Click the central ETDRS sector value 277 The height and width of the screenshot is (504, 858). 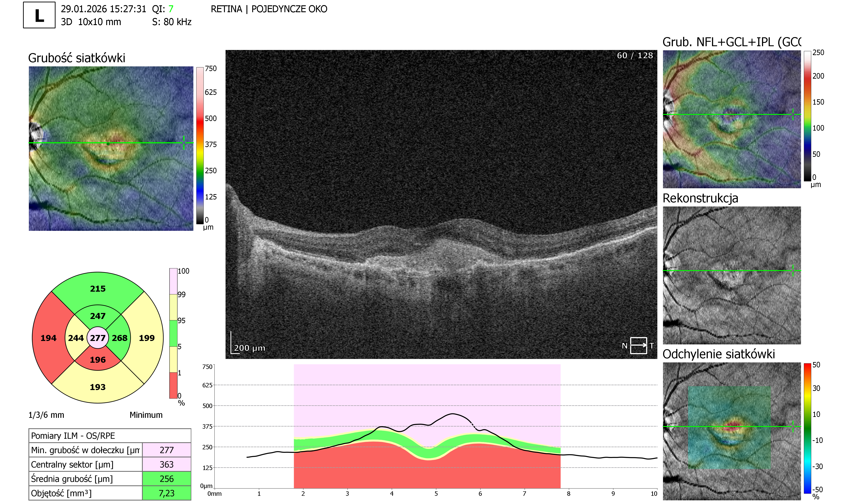pos(98,338)
